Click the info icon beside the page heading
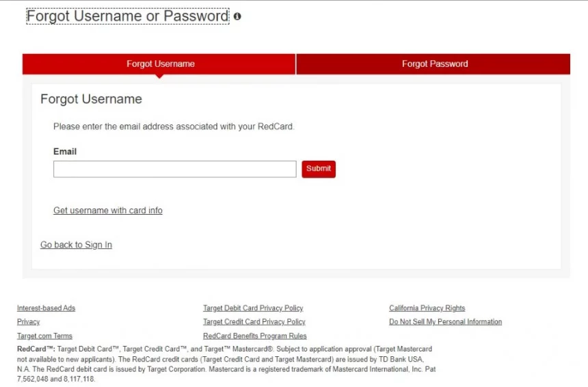The height and width of the screenshot is (387, 588). 237,16
